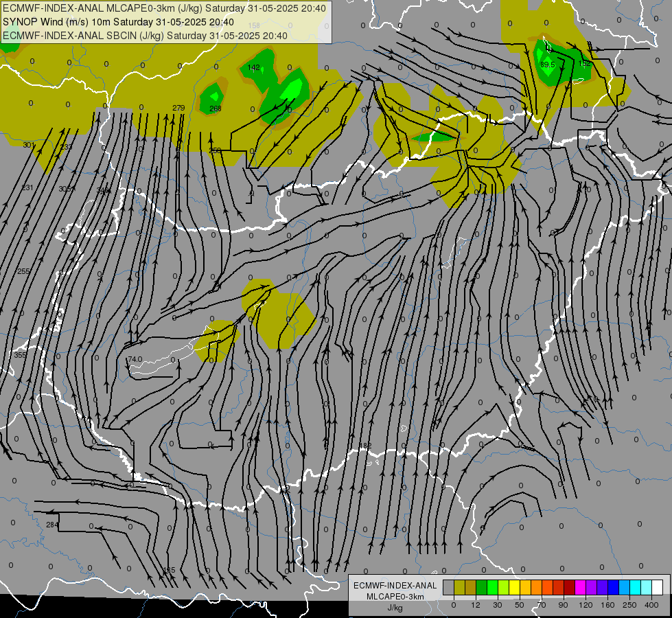Select the white legend swatch
Screen dimensions: 672x618
[658, 588]
